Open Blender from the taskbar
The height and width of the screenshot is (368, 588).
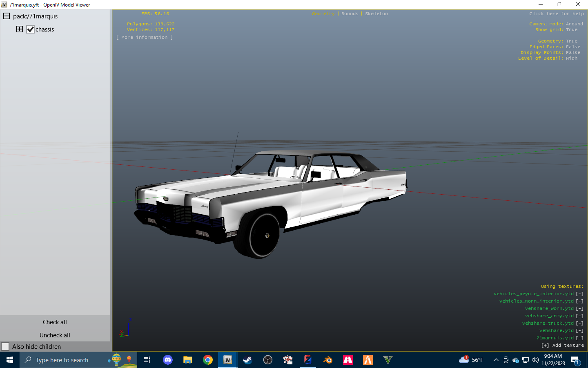point(327,360)
